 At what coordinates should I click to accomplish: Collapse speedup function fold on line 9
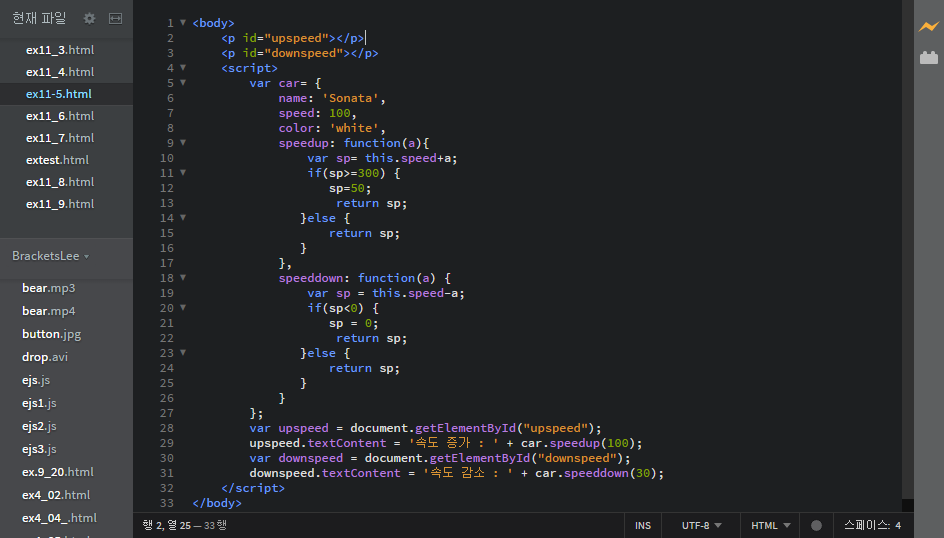183,143
